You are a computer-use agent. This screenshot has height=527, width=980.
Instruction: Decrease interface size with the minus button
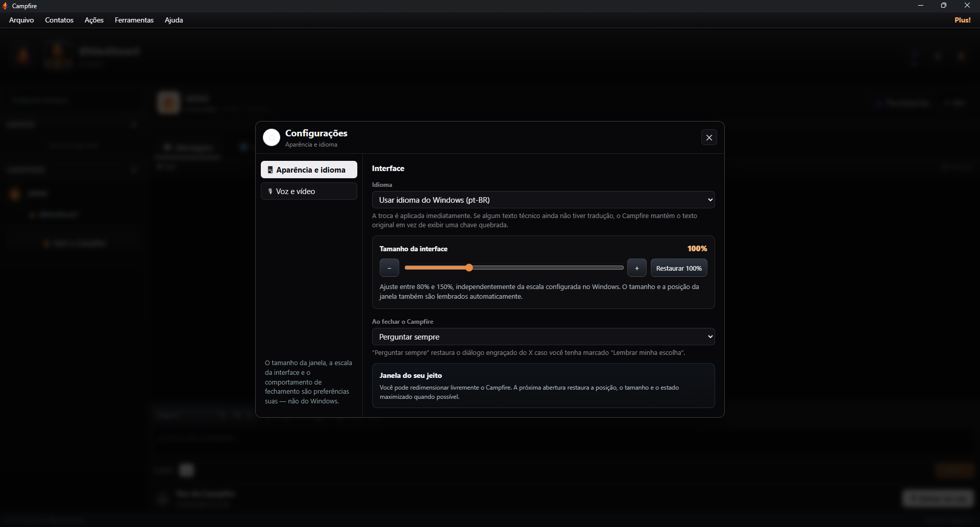pyautogui.click(x=389, y=268)
